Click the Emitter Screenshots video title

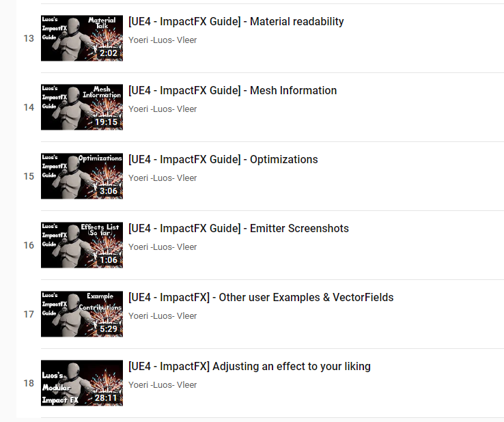(x=238, y=229)
